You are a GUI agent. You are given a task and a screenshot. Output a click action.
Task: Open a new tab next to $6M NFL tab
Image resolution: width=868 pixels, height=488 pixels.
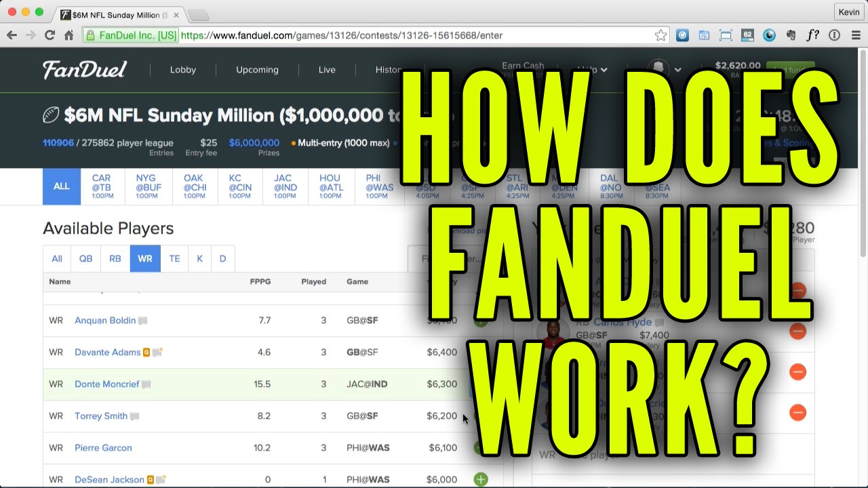pyautogui.click(x=198, y=14)
